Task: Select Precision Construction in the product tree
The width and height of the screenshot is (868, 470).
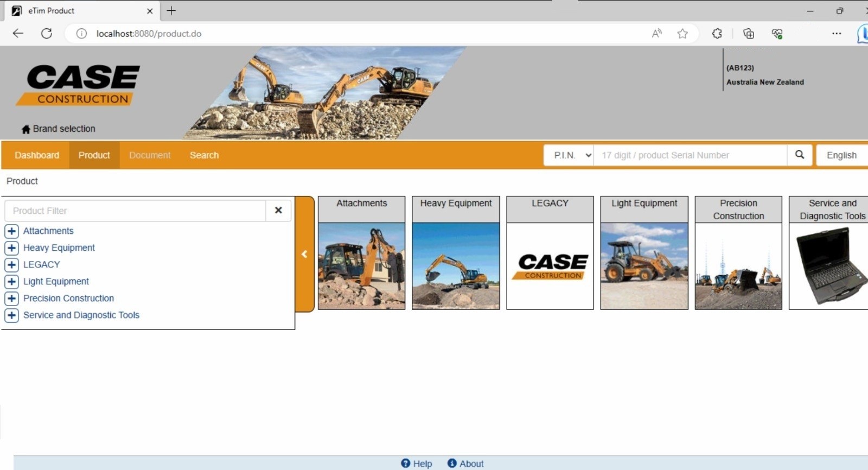Action: (x=68, y=298)
